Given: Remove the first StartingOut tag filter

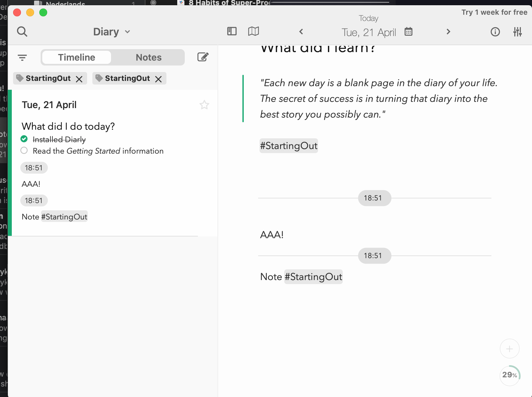Looking at the screenshot, I should tap(79, 79).
